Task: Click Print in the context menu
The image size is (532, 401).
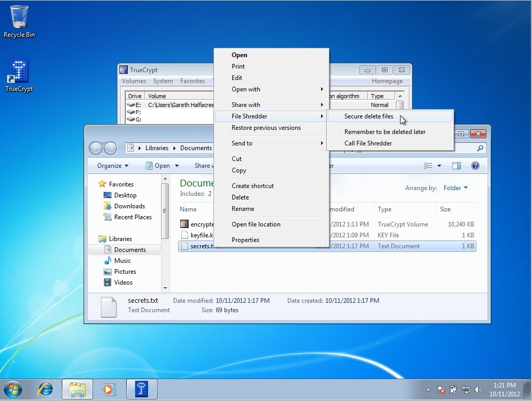Action: click(272, 66)
